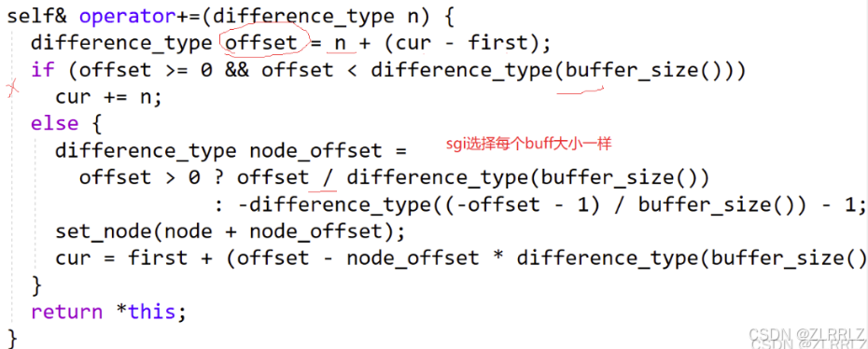This screenshot has height=349, width=868.
Task: Click the cur += n statement
Action: 108,97
